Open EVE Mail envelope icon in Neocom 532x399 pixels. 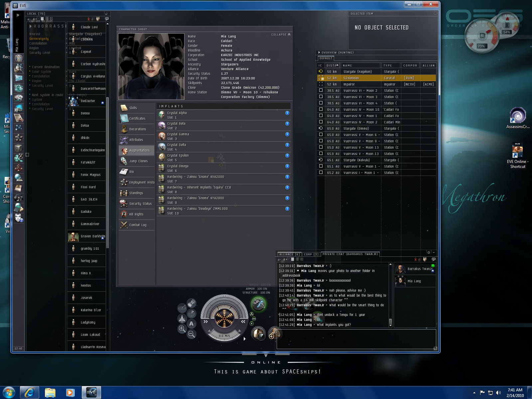19,78
